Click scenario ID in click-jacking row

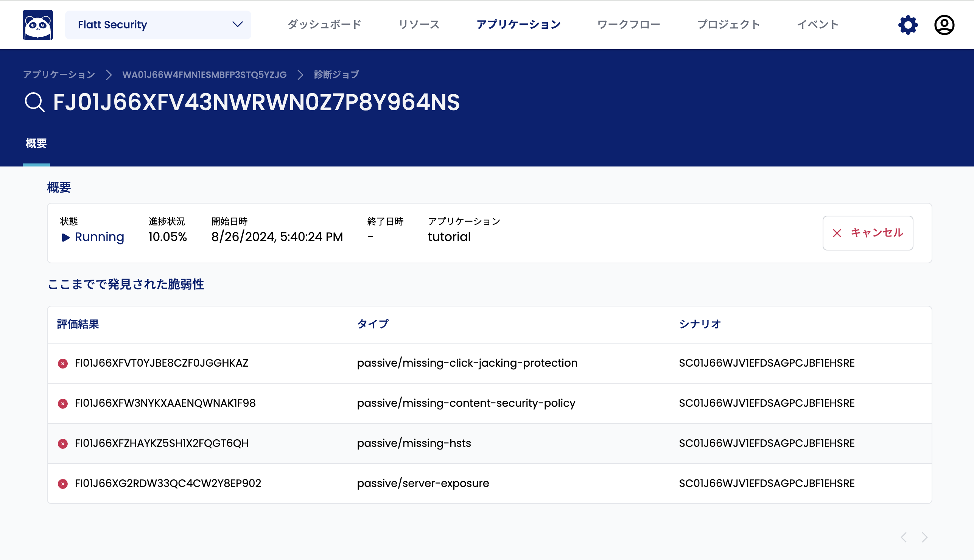767,363
